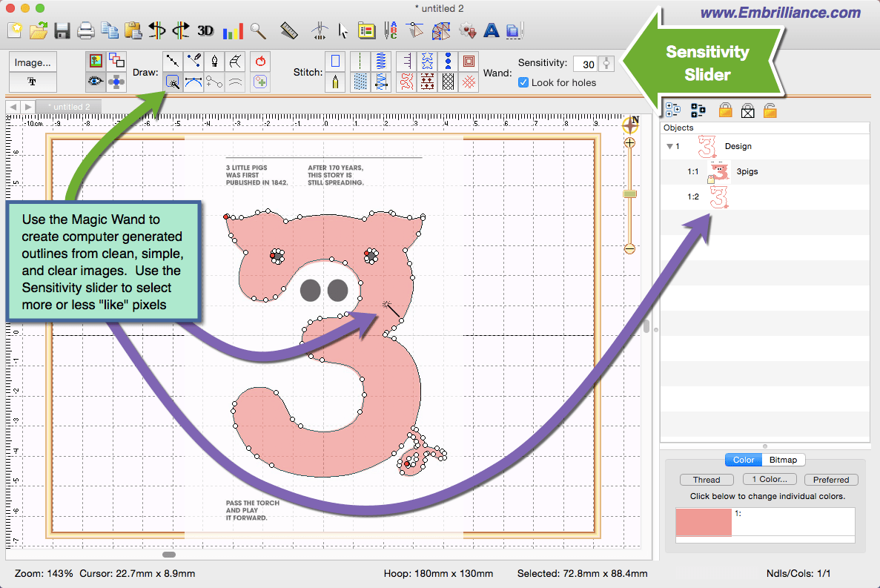Select the Bezier curve draw tool
This screenshot has width=880, height=588.
click(x=193, y=82)
